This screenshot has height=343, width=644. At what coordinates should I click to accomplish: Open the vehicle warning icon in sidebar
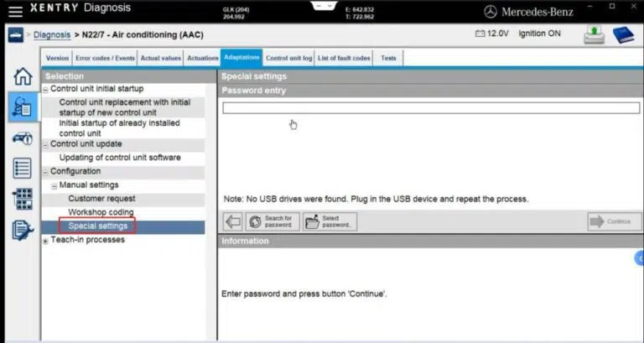click(x=23, y=138)
